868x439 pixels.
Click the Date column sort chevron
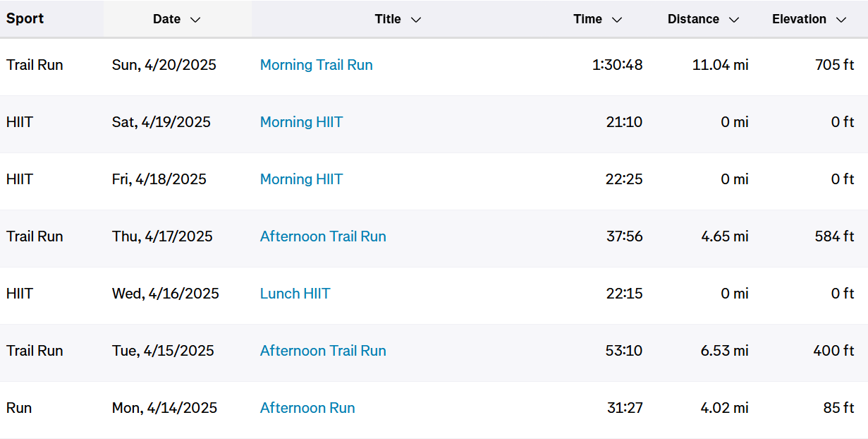tap(195, 20)
